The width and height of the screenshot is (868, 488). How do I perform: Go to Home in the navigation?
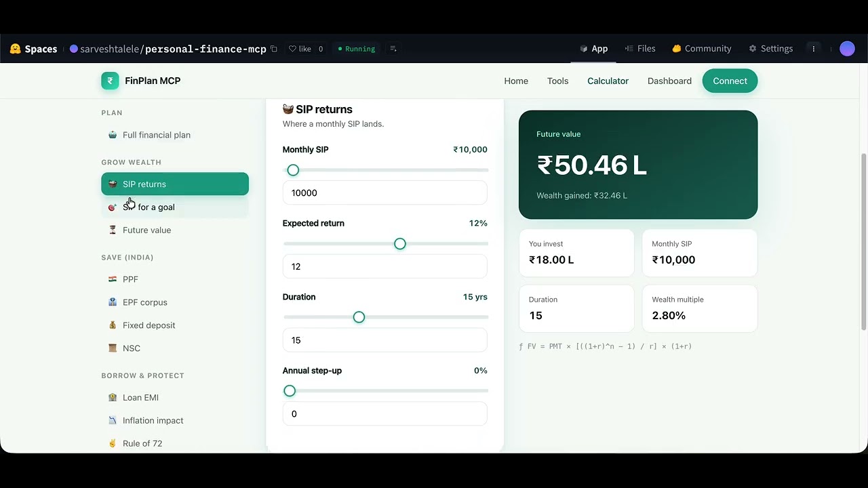coord(516,81)
